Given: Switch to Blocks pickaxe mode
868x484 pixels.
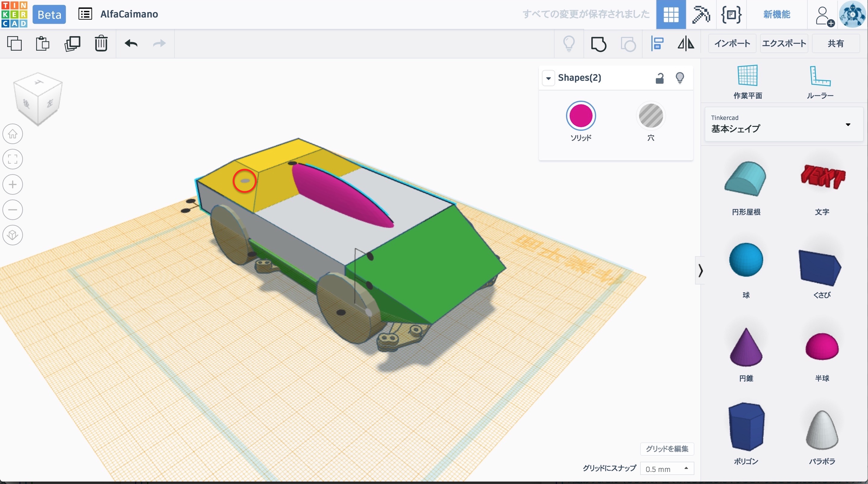Looking at the screenshot, I should coord(701,14).
